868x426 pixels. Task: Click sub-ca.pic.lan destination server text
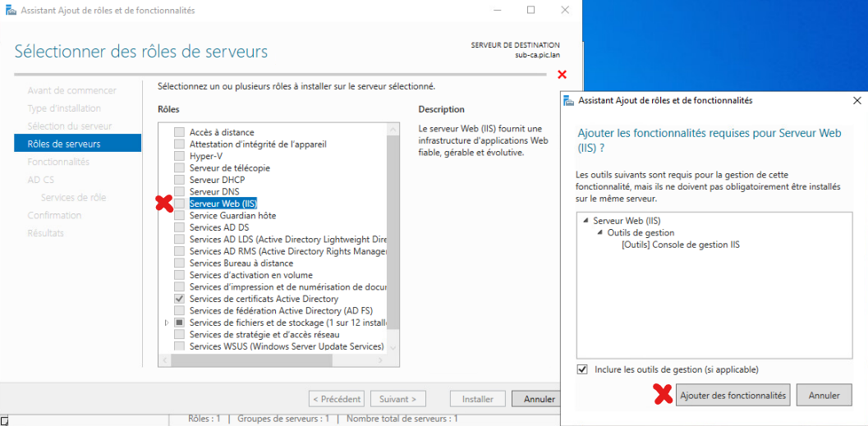point(537,54)
